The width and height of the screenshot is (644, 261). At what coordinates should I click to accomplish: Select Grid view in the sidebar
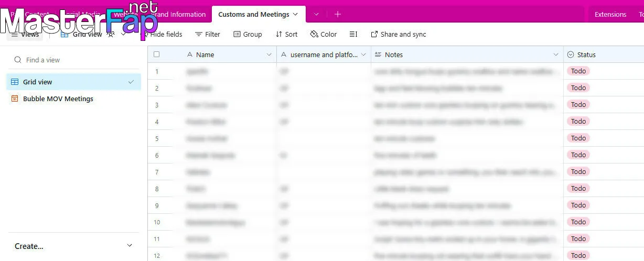coord(73,82)
